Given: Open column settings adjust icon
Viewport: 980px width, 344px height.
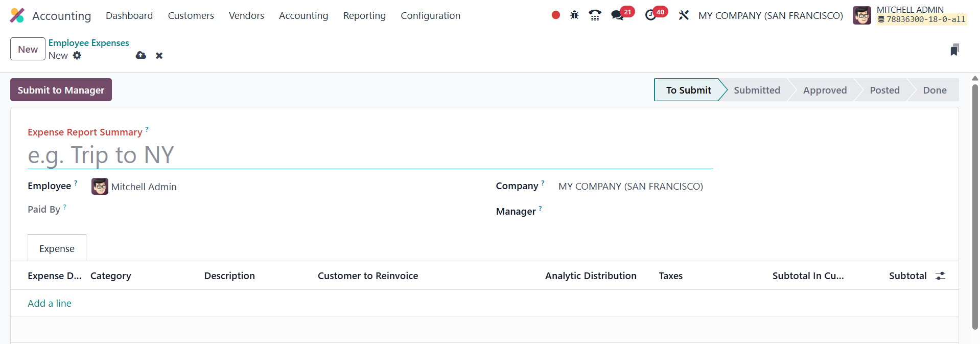Looking at the screenshot, I should coord(940,276).
